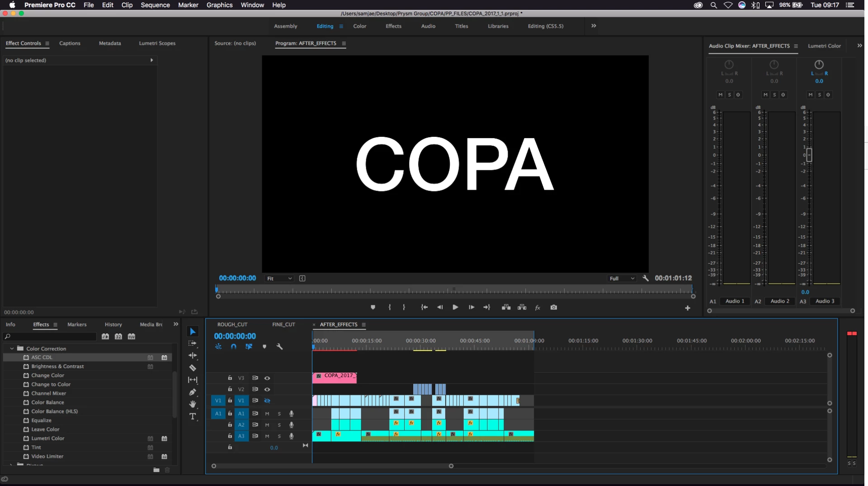This screenshot has height=486, width=868.
Task: Click Audio 3 volume fader handle
Action: coord(809,155)
